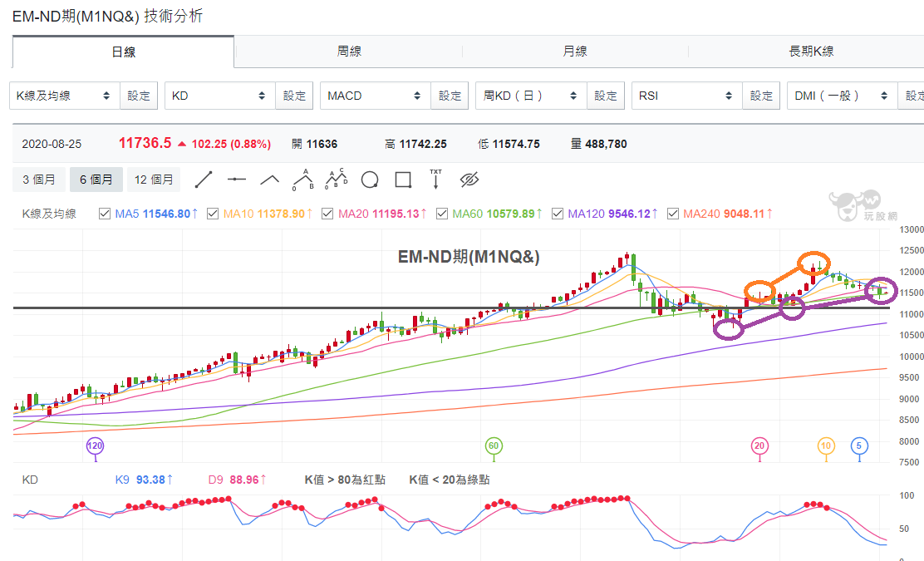Open the RSI indicator dropdown
Image resolution: width=924 pixels, height=561 pixels.
(x=686, y=96)
